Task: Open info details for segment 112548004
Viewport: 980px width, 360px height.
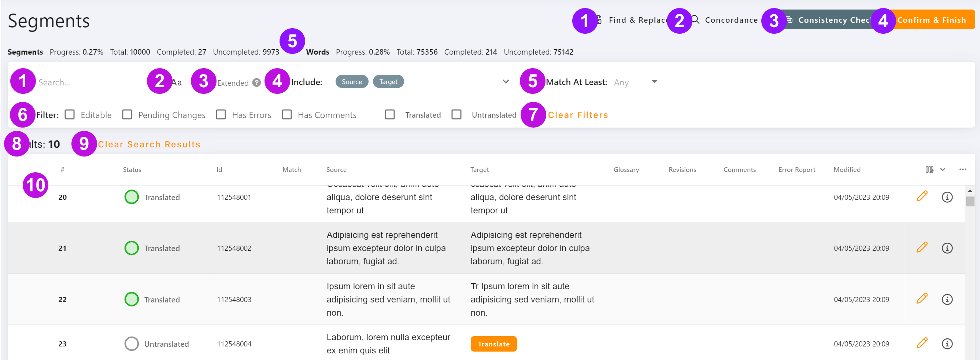Action: coord(947,343)
